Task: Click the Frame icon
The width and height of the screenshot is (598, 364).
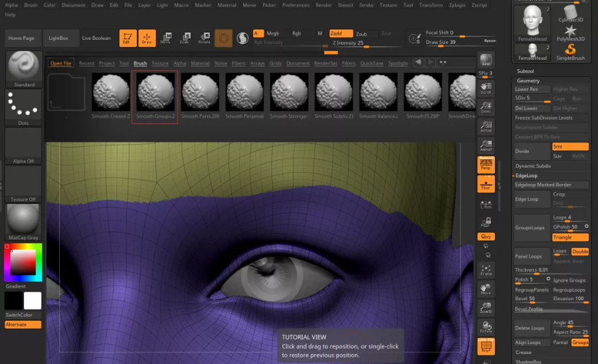Action: coord(486,270)
